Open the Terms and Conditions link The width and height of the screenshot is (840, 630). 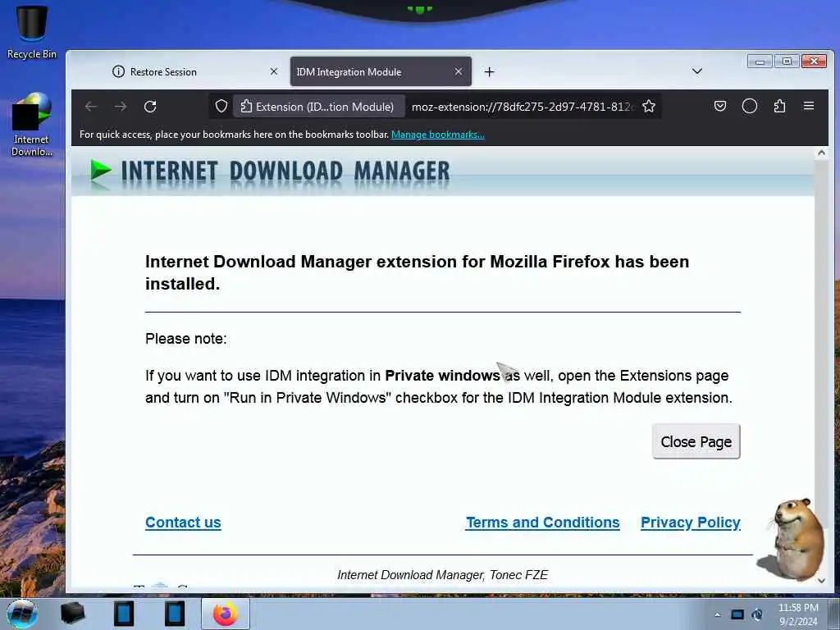[543, 523]
